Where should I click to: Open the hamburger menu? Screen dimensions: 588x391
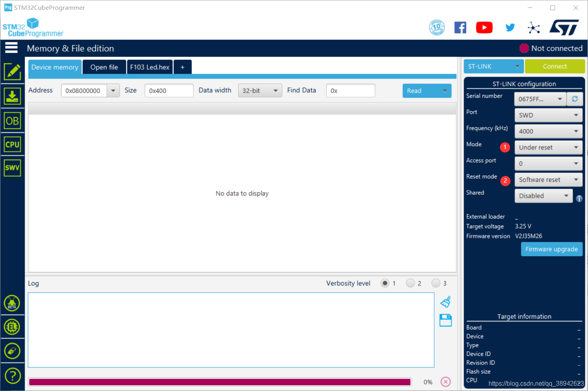pos(11,48)
